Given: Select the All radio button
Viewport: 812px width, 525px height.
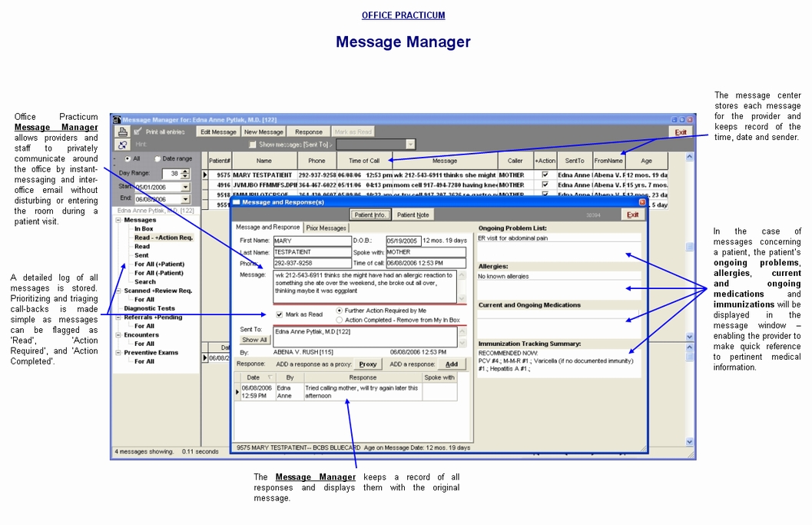Looking at the screenshot, I should point(128,158).
